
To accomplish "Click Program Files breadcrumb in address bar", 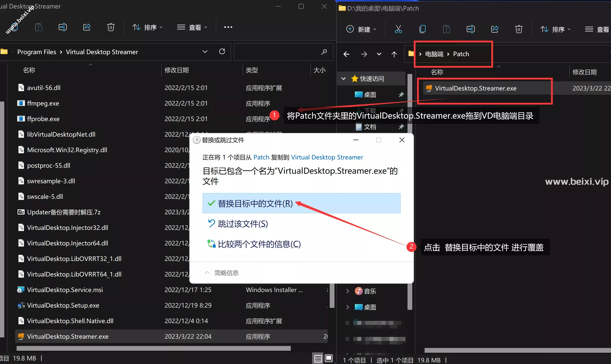I will pos(37,52).
